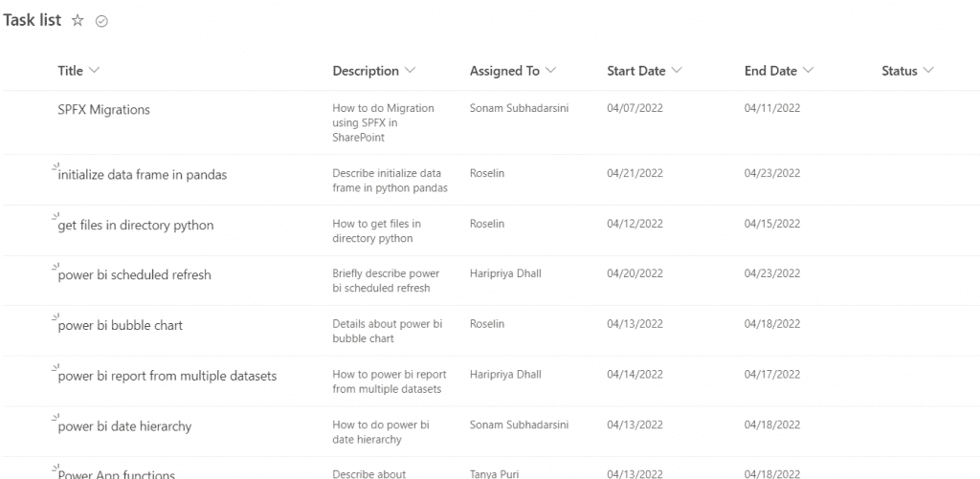
Task: Click end date 04/18/2022 in bubble chart row
Action: point(772,324)
